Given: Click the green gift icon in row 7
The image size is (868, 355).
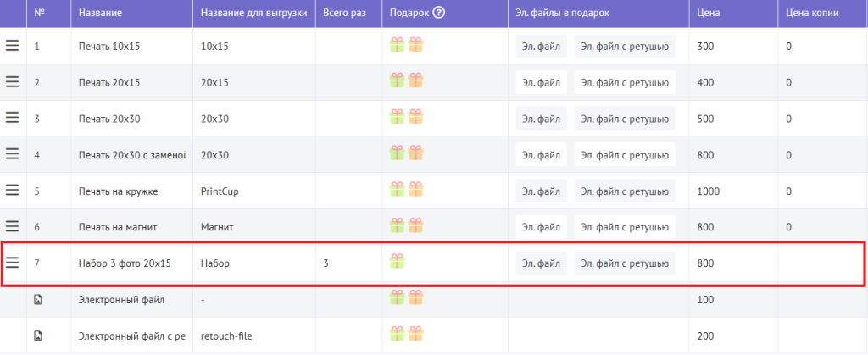Looking at the screenshot, I should 398,263.
